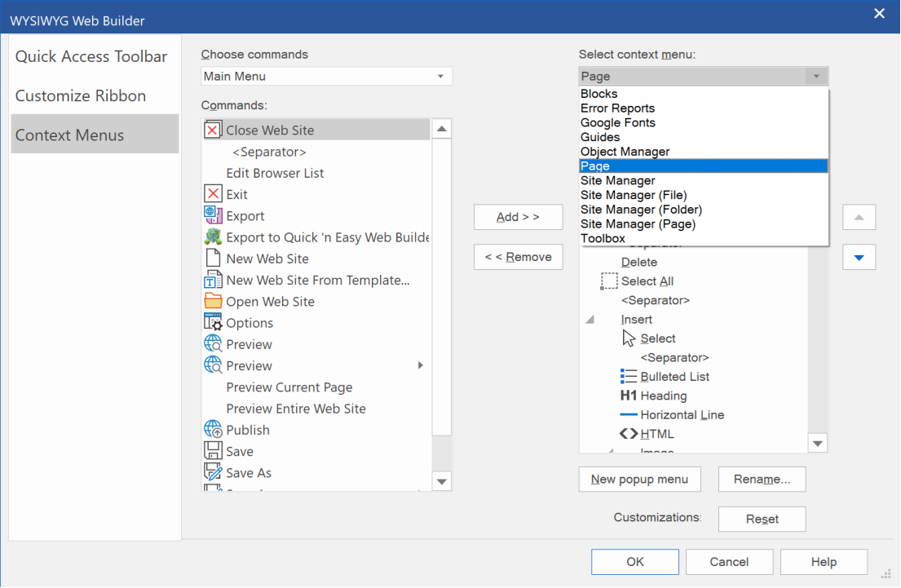Select the New Web Site page icon
901x588 pixels.
click(213, 259)
